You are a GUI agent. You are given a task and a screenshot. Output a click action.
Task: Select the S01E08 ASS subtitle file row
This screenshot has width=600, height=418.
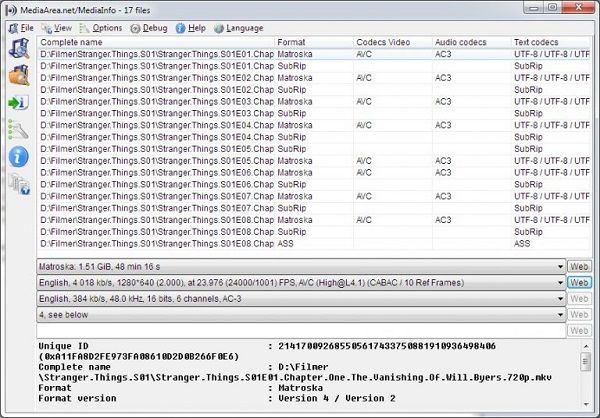click(x=314, y=243)
